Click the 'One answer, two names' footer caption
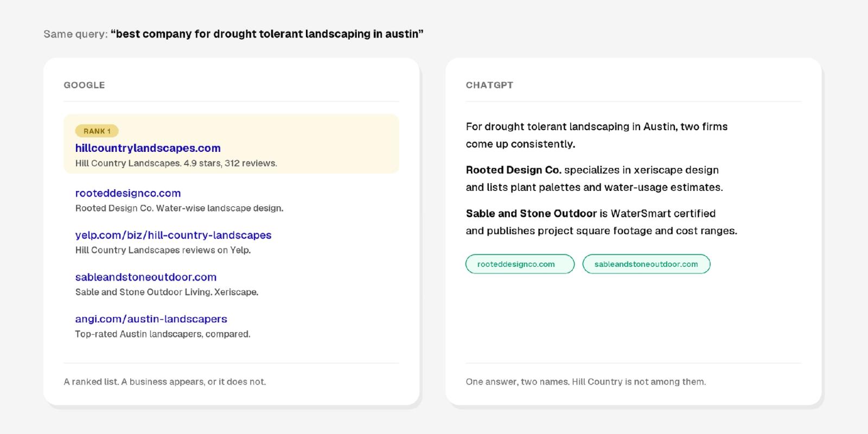Image resolution: width=868 pixels, height=434 pixels. tap(586, 382)
